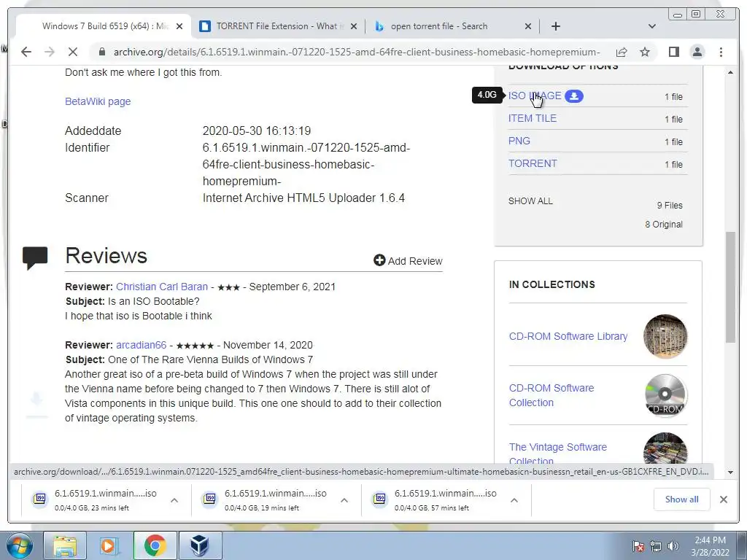This screenshot has height=560, width=747.
Task: Download the TORRENT file
Action: (533, 163)
